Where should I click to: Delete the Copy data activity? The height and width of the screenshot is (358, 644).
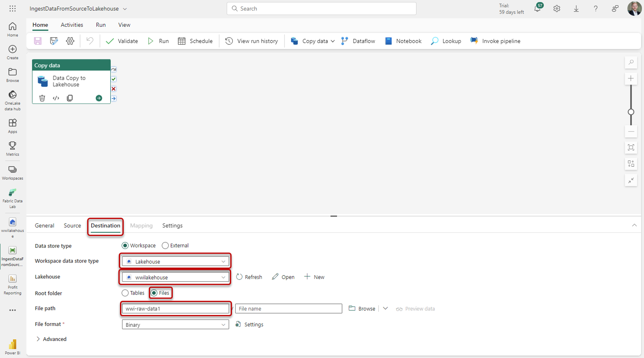click(x=42, y=98)
